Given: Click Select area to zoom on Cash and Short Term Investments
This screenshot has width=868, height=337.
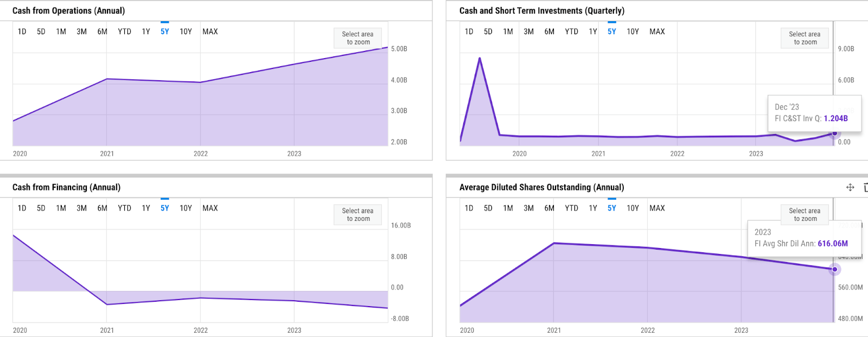Looking at the screenshot, I should (x=805, y=38).
